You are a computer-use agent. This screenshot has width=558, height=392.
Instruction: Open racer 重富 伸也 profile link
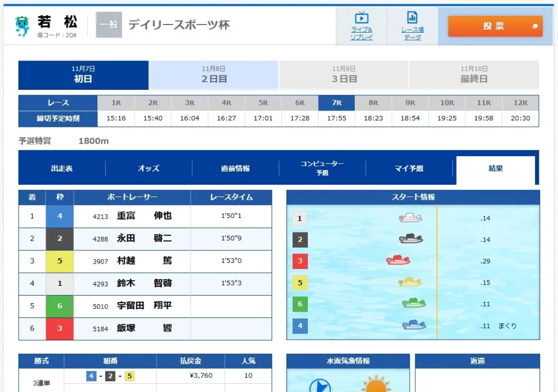pos(144,216)
